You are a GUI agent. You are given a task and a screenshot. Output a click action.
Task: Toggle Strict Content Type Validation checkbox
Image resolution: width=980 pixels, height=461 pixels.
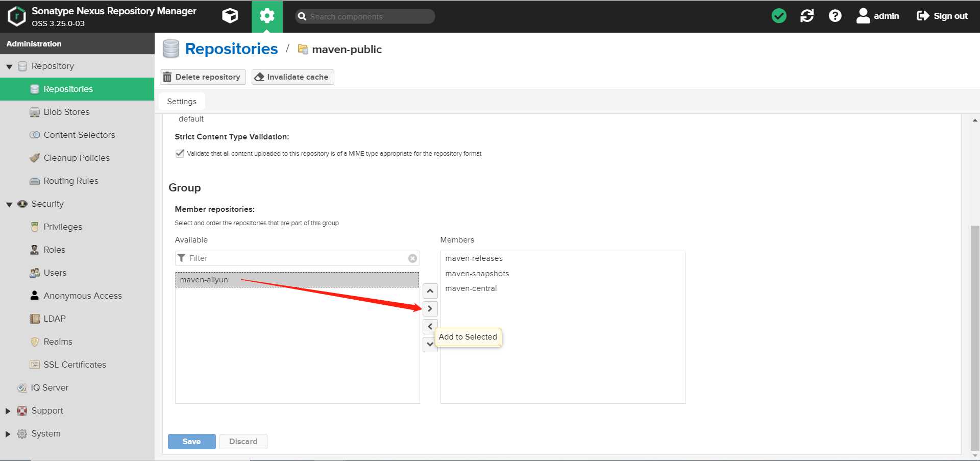point(180,153)
